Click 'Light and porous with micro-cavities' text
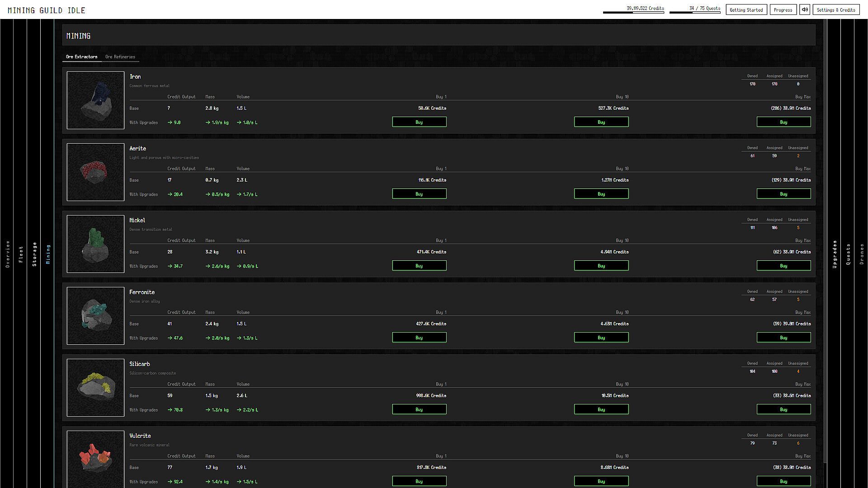The width and height of the screenshot is (868, 488). click(164, 158)
